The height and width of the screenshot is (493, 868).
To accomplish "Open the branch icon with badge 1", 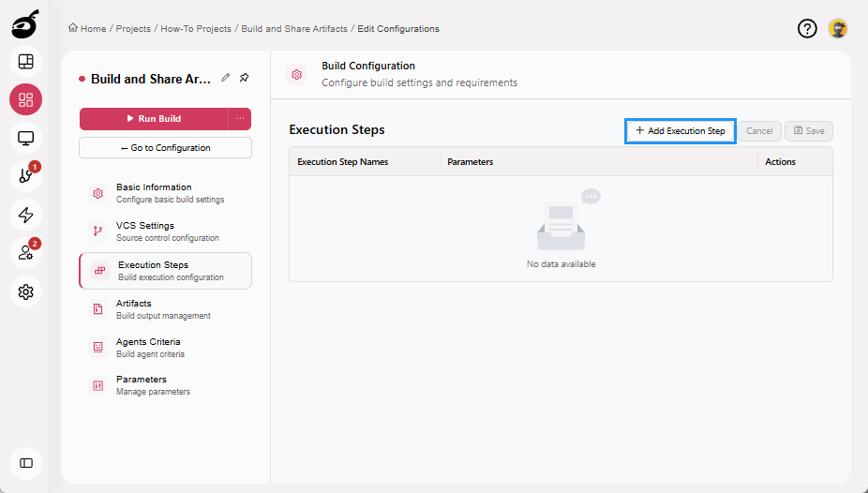I will 25,176.
